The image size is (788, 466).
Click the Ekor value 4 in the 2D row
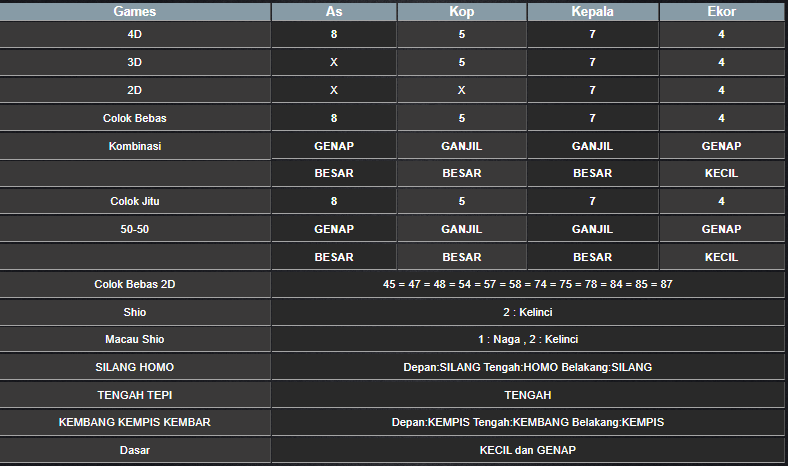(x=722, y=90)
